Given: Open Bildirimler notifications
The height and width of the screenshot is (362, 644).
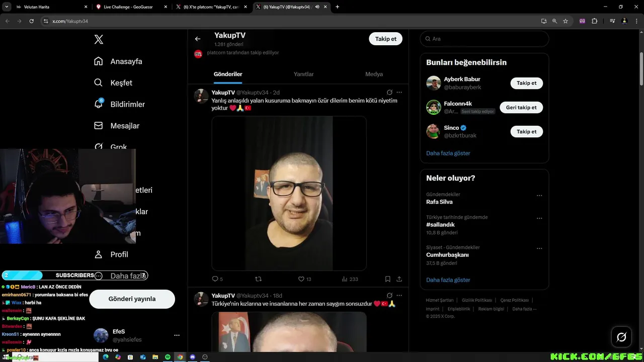Looking at the screenshot, I should [x=119, y=104].
